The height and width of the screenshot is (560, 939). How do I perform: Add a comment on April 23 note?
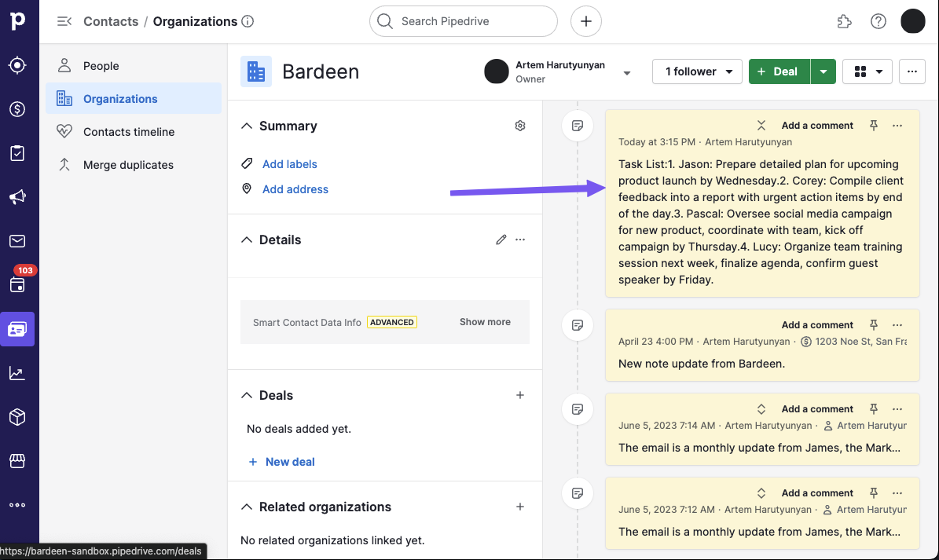point(817,325)
